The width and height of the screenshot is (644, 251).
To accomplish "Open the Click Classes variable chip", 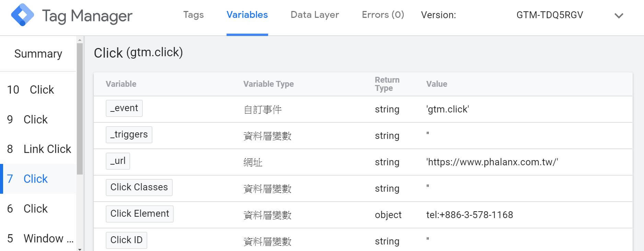I will point(139,188).
